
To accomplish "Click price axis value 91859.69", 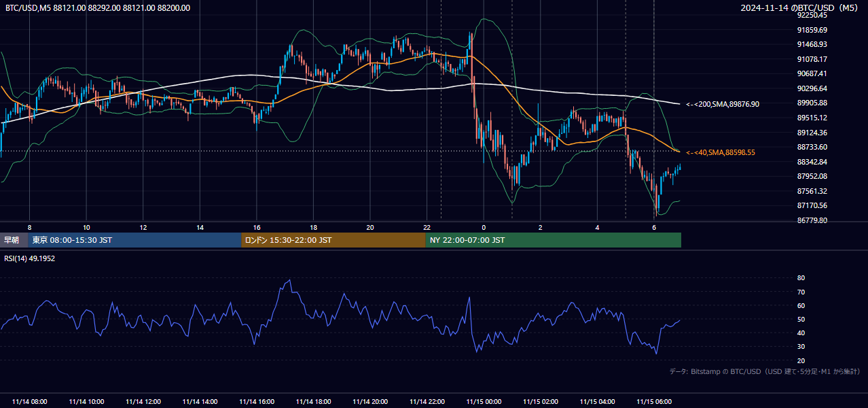I will tap(812, 30).
